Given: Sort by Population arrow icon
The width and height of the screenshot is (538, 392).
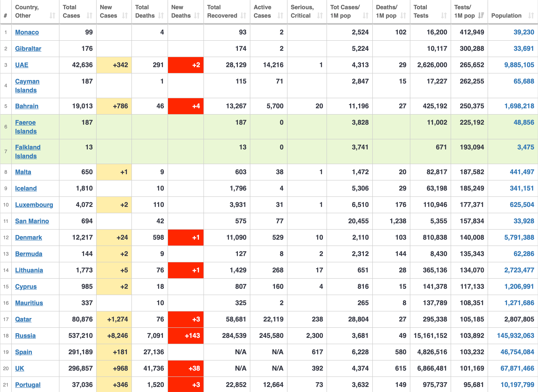Looking at the screenshot, I should click(531, 16).
